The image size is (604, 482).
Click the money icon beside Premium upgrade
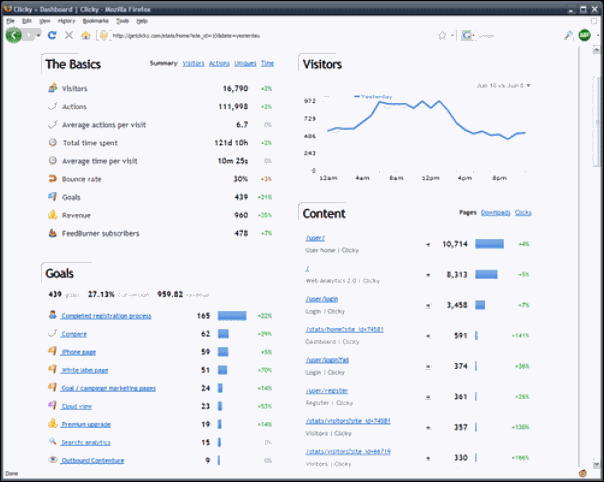tap(52, 423)
